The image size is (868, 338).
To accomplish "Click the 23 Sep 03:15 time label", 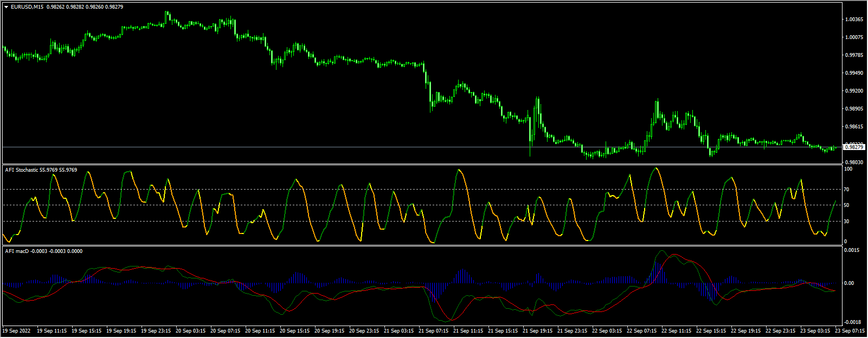I will (x=816, y=330).
